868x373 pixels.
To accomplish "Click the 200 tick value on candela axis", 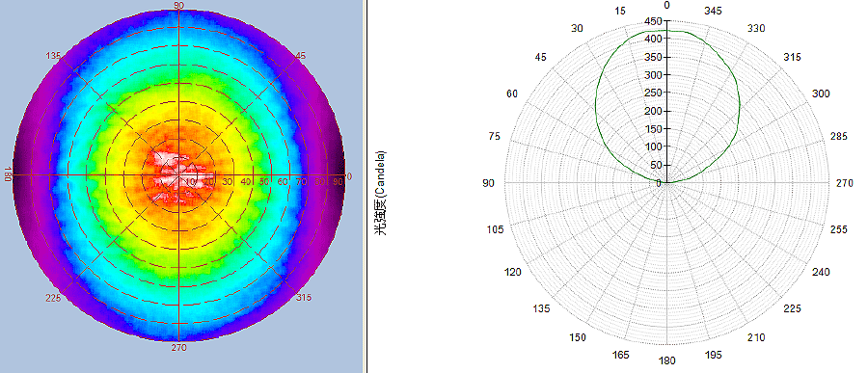I will click(653, 111).
